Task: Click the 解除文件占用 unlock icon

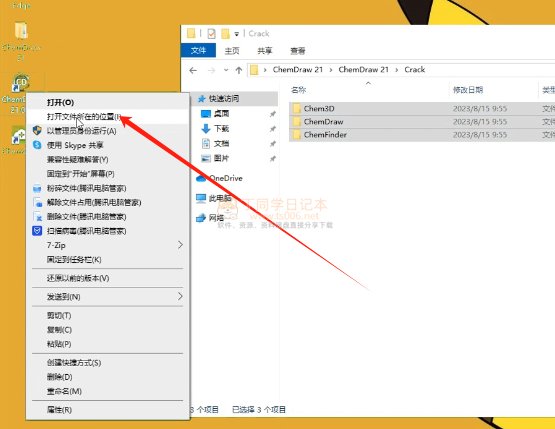Action: coord(38,202)
